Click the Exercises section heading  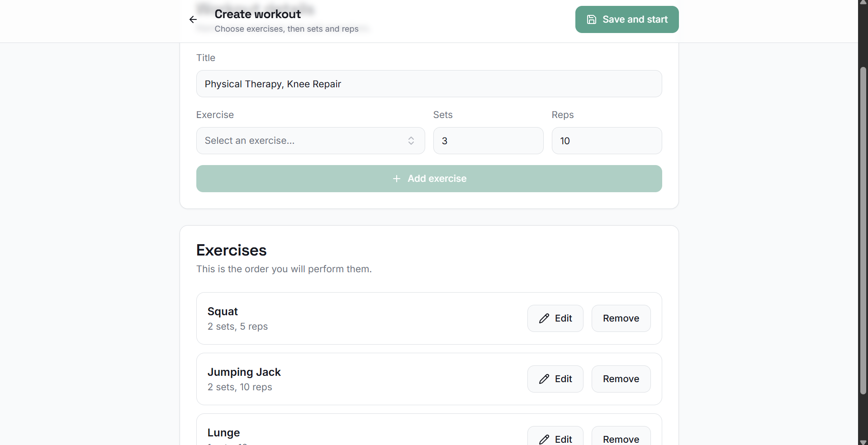click(231, 250)
